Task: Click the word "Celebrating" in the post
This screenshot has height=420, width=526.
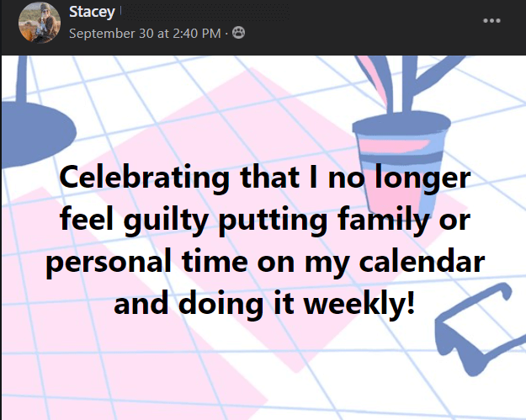Action: pyautogui.click(x=145, y=177)
